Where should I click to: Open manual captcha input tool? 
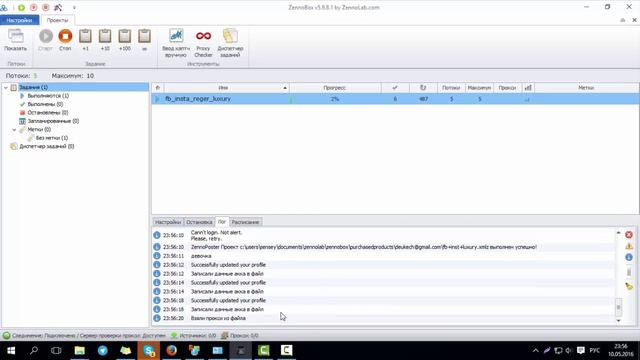tap(176, 43)
